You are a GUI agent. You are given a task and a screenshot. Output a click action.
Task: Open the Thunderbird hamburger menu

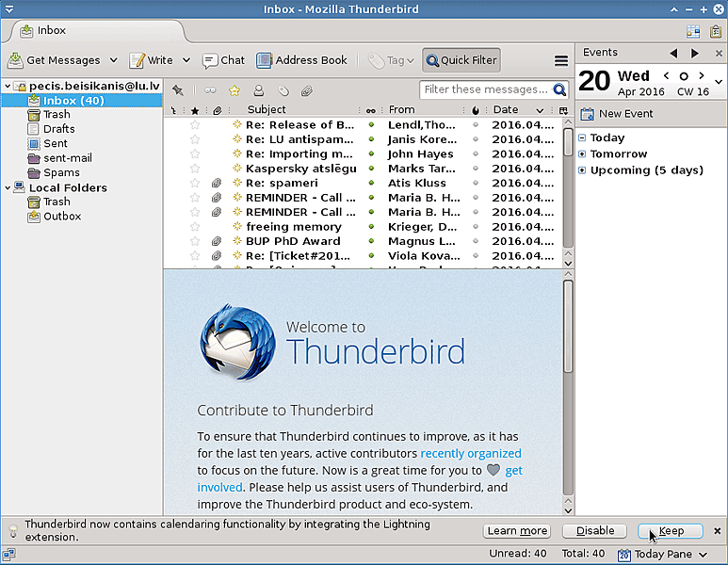[561, 61]
